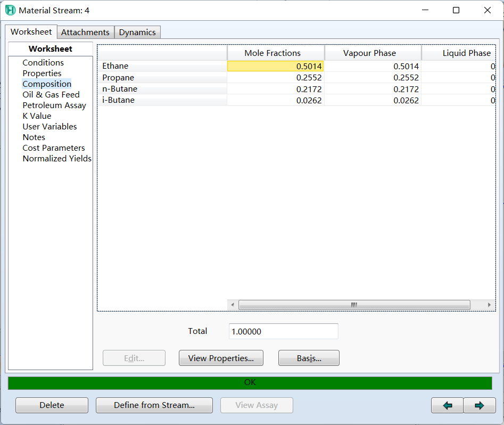Minimize the Material Stream window
The image size is (504, 425).
pyautogui.click(x=425, y=10)
